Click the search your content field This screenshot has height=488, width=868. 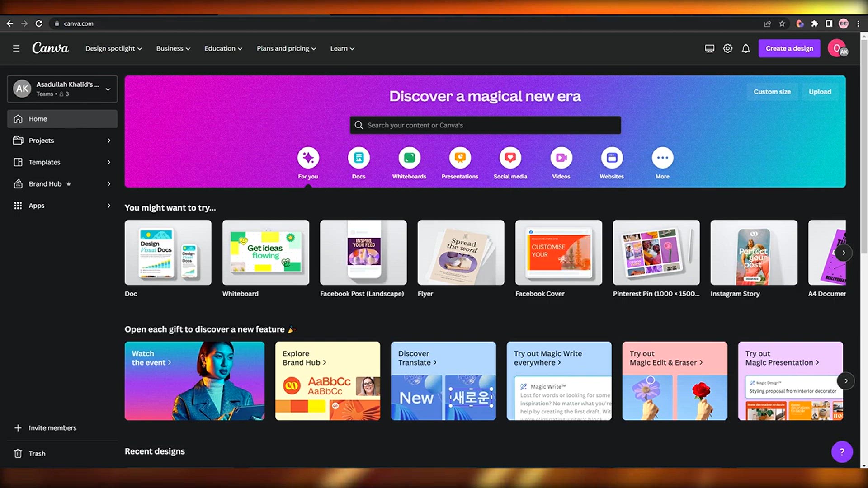tap(486, 125)
